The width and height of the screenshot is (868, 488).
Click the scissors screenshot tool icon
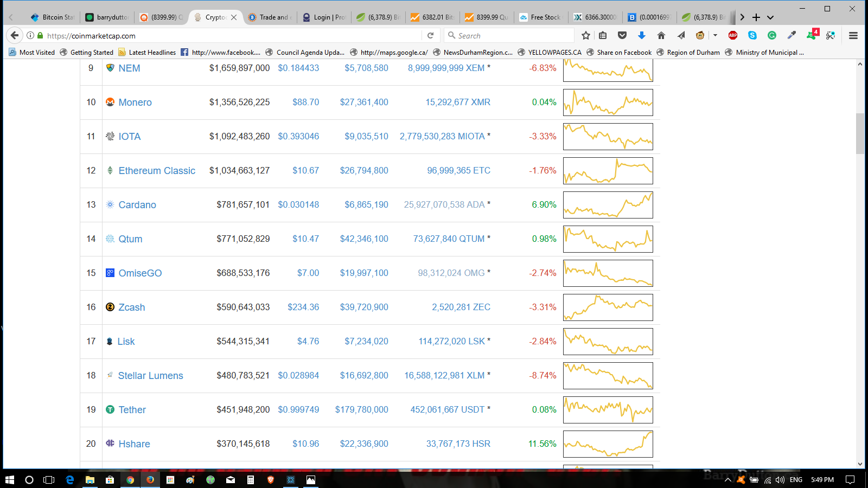pos(831,35)
